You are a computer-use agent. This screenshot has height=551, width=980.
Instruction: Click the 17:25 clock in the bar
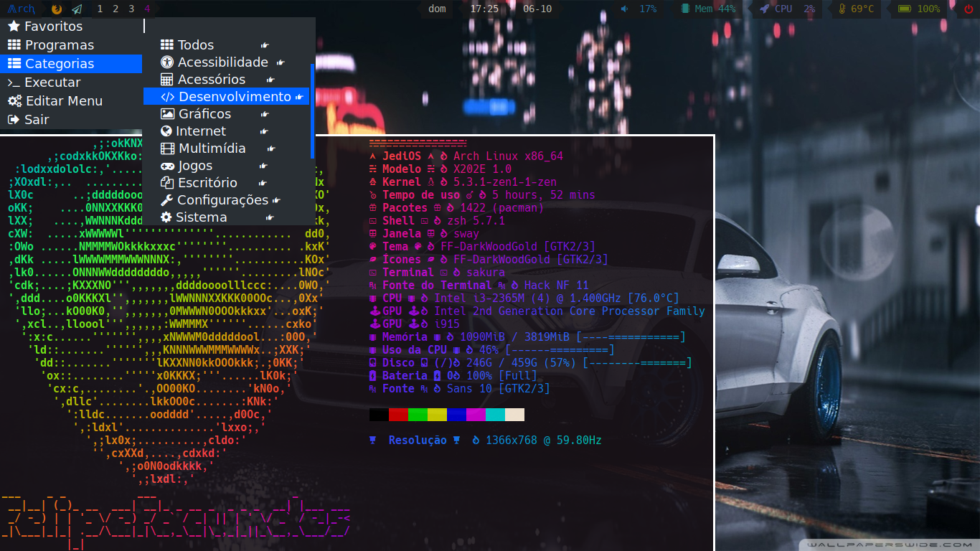pyautogui.click(x=484, y=9)
